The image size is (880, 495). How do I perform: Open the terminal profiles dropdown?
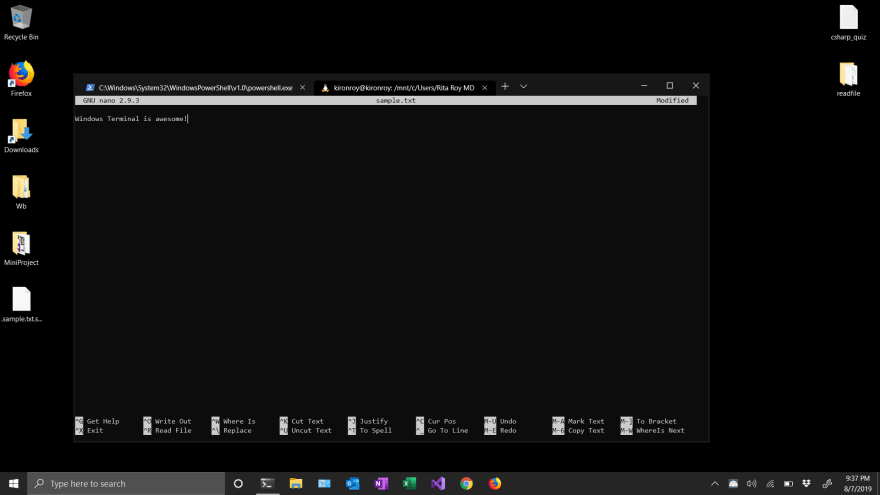coord(523,86)
